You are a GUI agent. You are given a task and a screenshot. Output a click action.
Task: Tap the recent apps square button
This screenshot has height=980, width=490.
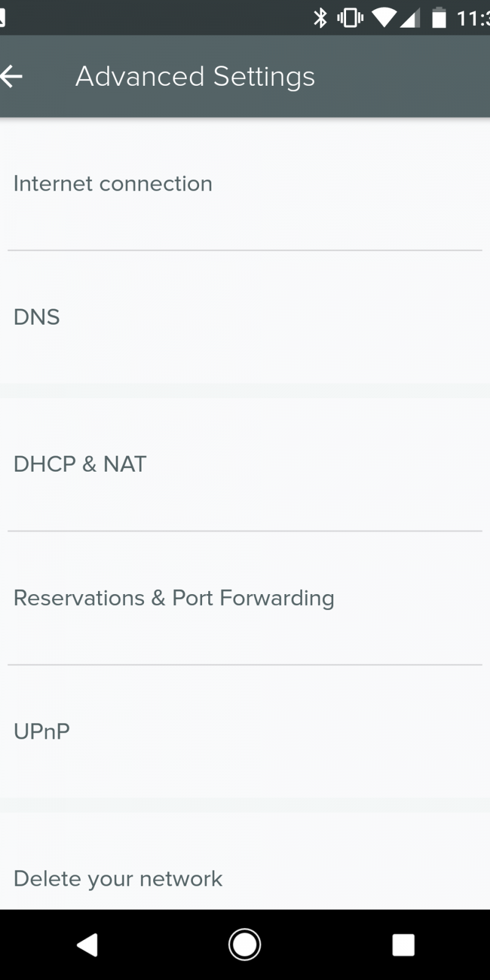coord(403,944)
